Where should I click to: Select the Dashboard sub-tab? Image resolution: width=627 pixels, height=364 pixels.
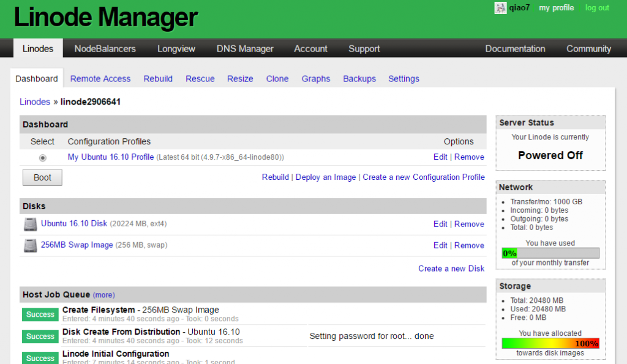point(36,79)
